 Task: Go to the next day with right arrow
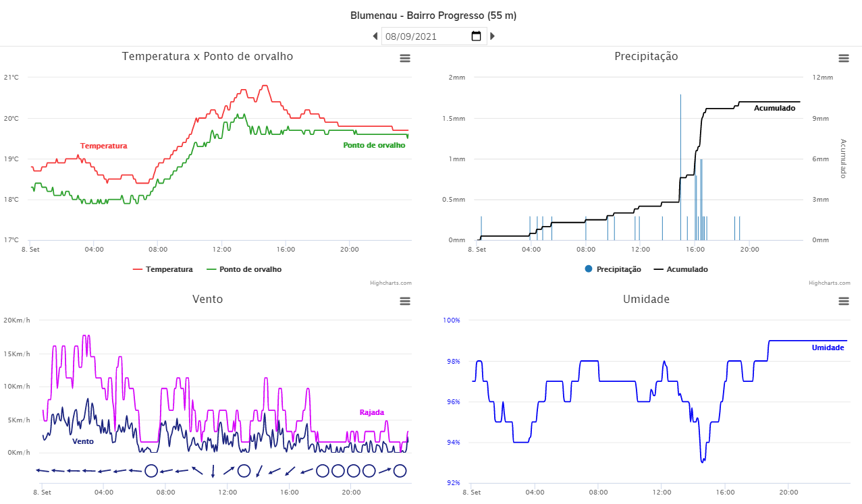492,36
